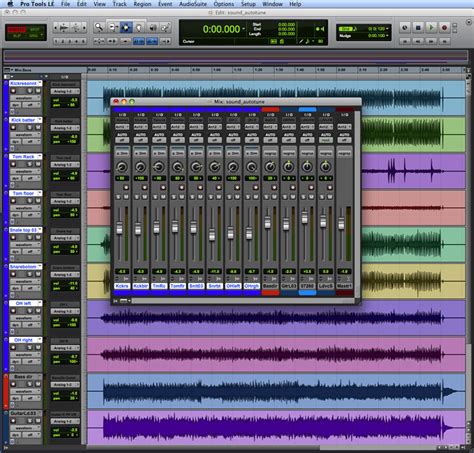Mute the Kick batter track
This screenshot has width=474, height=453.
pyautogui.click(x=38, y=127)
